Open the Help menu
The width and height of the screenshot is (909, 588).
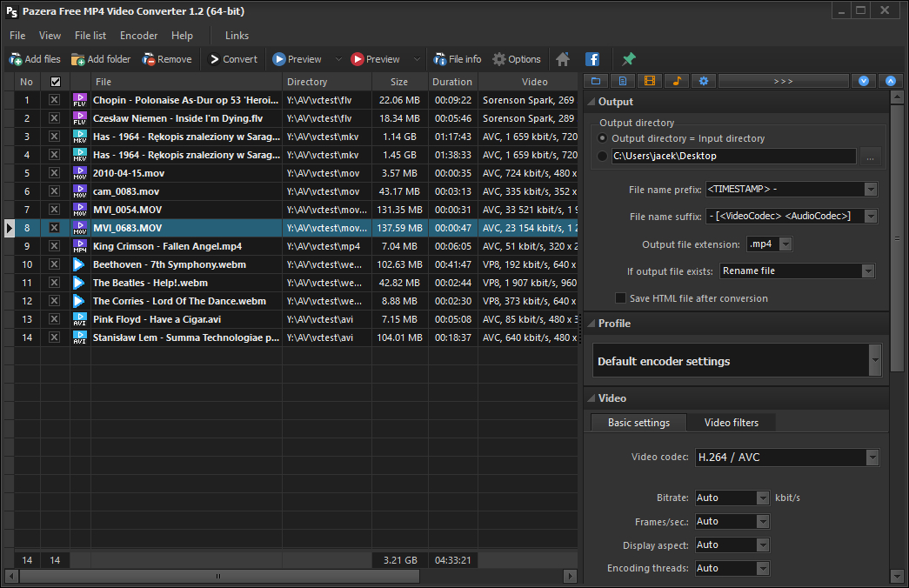tap(182, 36)
